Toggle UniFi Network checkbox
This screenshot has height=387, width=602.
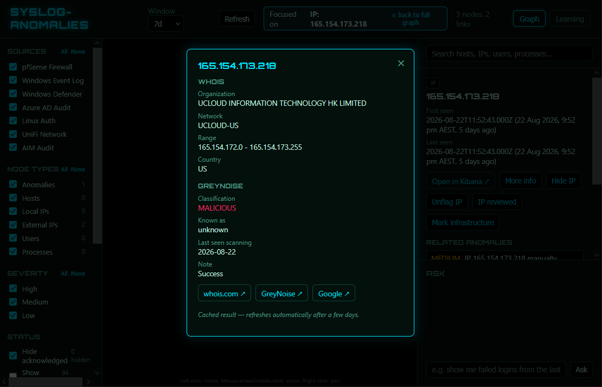tap(13, 134)
